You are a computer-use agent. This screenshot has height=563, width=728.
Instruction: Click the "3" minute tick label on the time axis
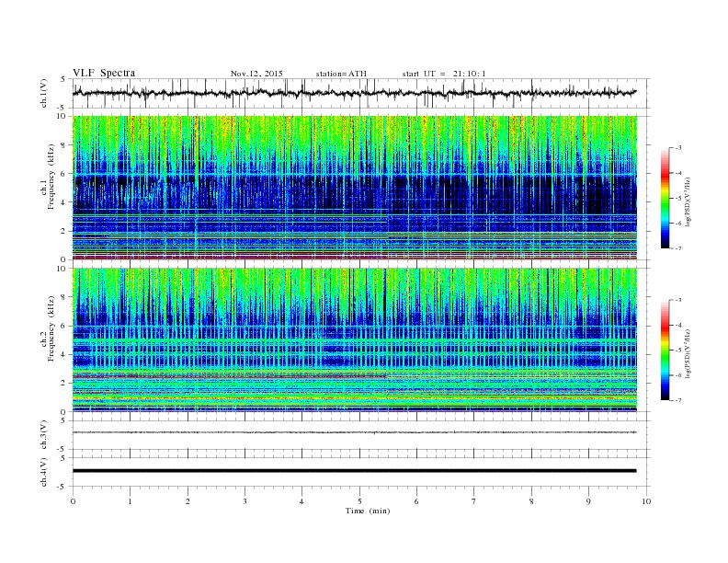pos(245,501)
